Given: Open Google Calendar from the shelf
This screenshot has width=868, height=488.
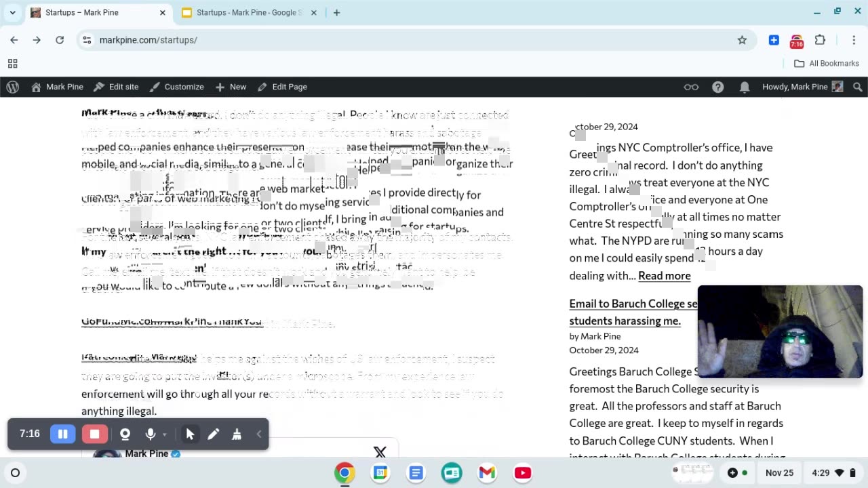Looking at the screenshot, I should [x=380, y=472].
